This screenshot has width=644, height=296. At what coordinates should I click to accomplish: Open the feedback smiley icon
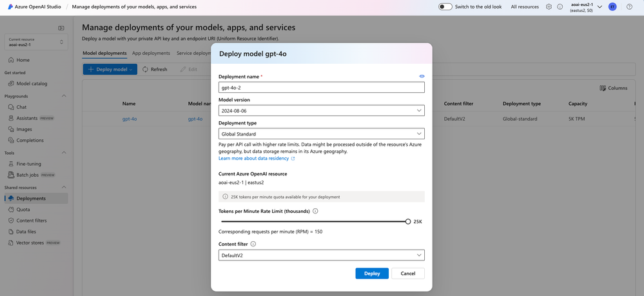tap(560, 7)
